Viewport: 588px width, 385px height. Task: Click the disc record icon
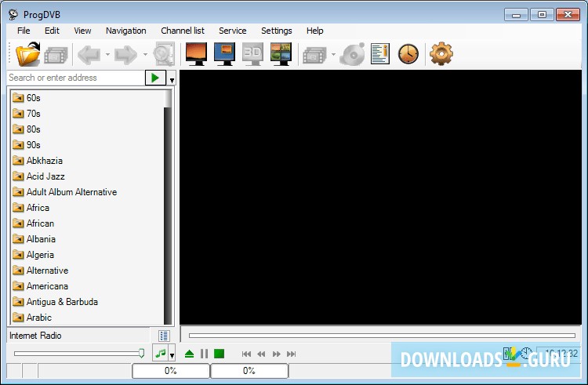353,54
